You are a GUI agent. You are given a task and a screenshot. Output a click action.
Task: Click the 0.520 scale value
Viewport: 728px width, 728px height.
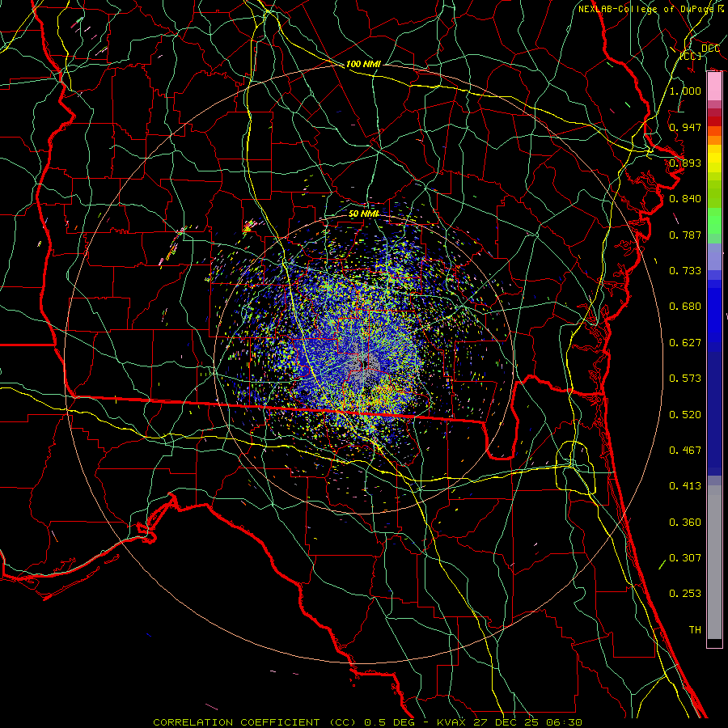pyautogui.click(x=685, y=415)
